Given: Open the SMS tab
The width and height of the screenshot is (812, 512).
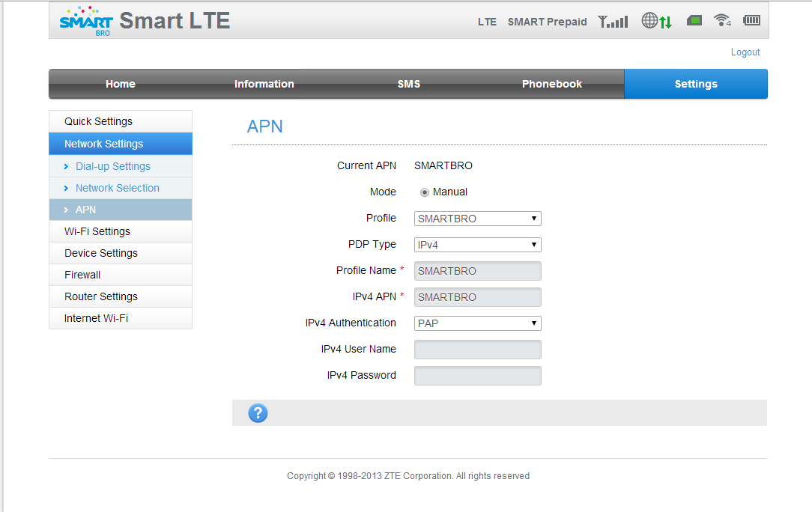Looking at the screenshot, I should pyautogui.click(x=408, y=84).
